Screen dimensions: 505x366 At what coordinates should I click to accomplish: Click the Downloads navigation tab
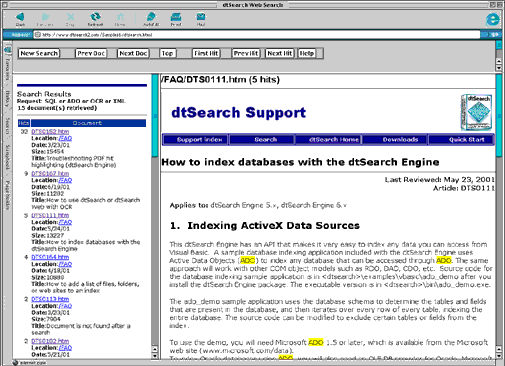click(x=394, y=139)
